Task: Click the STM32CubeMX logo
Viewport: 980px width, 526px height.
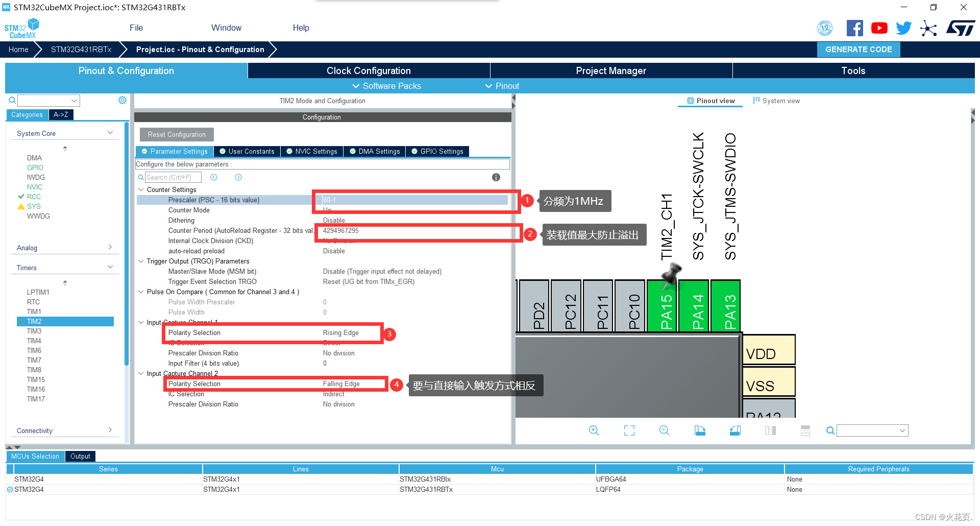Action: [22, 29]
